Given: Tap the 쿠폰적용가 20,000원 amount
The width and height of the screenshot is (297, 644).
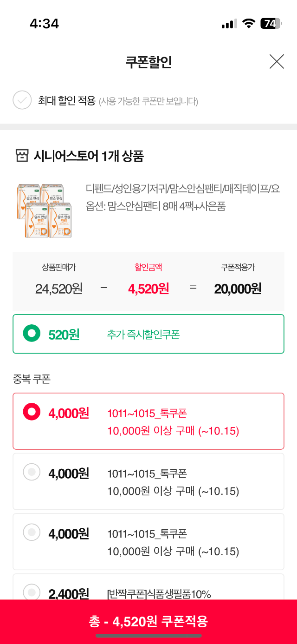Looking at the screenshot, I should [x=238, y=289].
